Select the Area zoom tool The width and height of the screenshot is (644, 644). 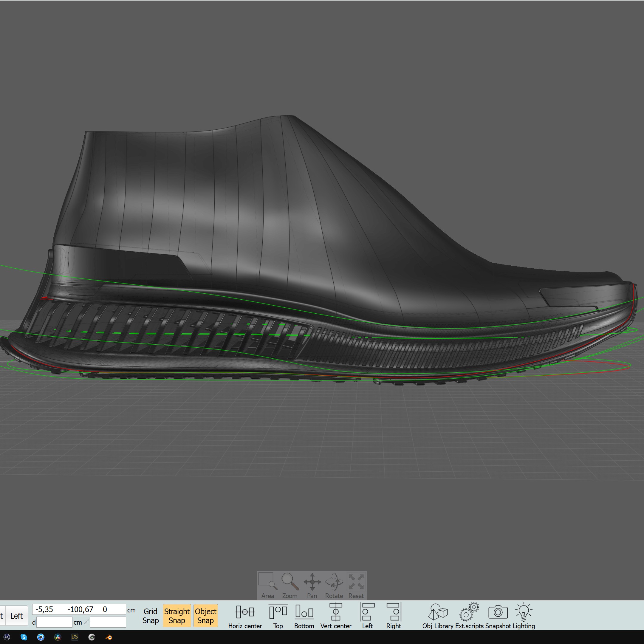(268, 585)
